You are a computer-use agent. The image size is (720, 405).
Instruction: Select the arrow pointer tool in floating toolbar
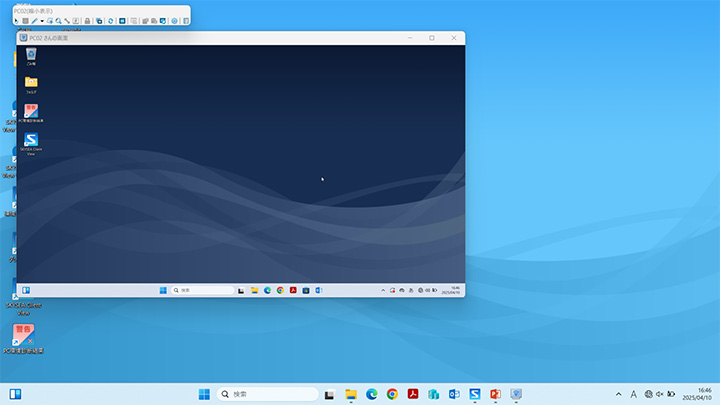(x=17, y=20)
